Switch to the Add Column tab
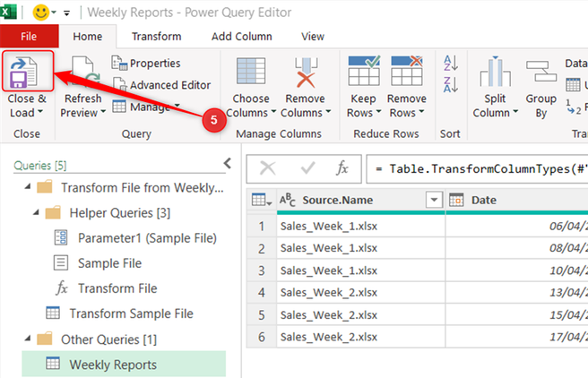 tap(241, 37)
